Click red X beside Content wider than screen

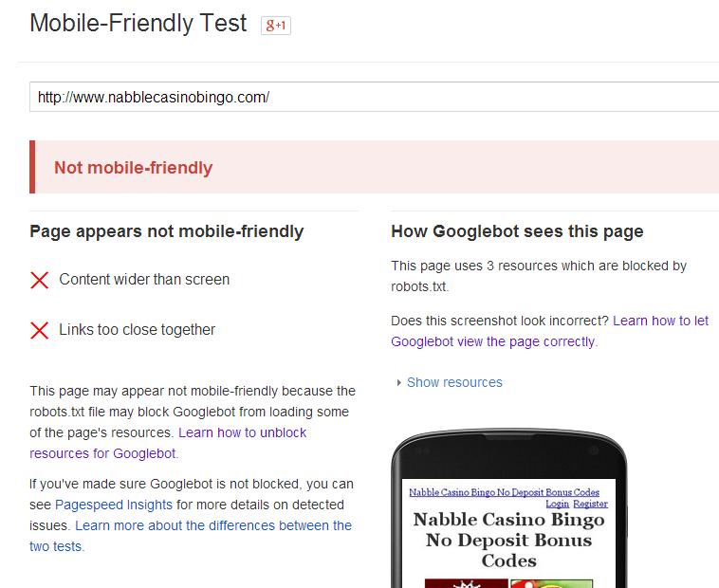coord(40,280)
